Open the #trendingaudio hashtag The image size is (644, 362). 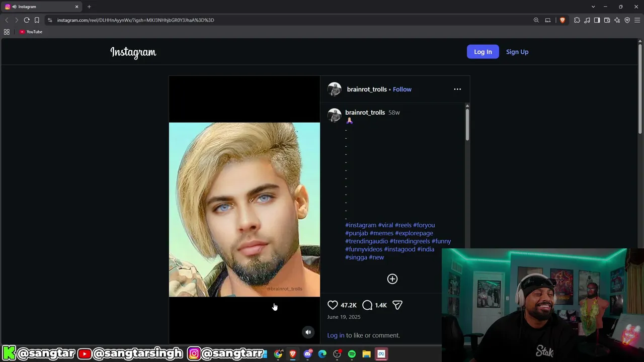(x=366, y=241)
